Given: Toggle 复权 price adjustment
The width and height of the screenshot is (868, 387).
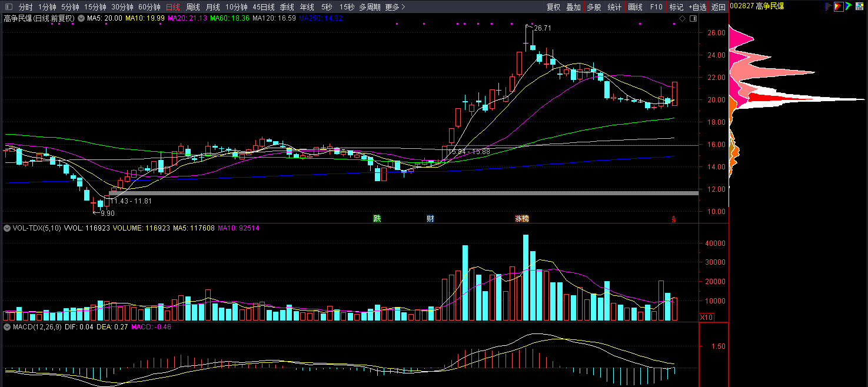Looking at the screenshot, I should [553, 7].
